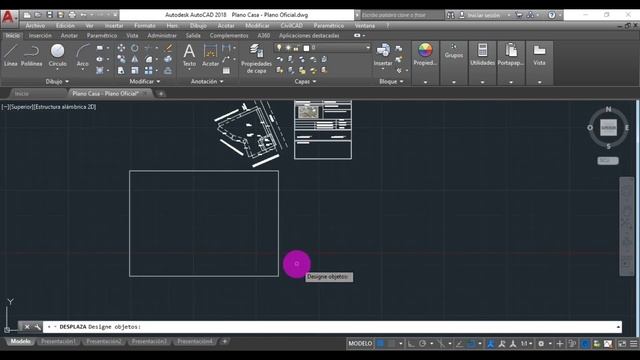Open the Vista panel icon

click(539, 54)
